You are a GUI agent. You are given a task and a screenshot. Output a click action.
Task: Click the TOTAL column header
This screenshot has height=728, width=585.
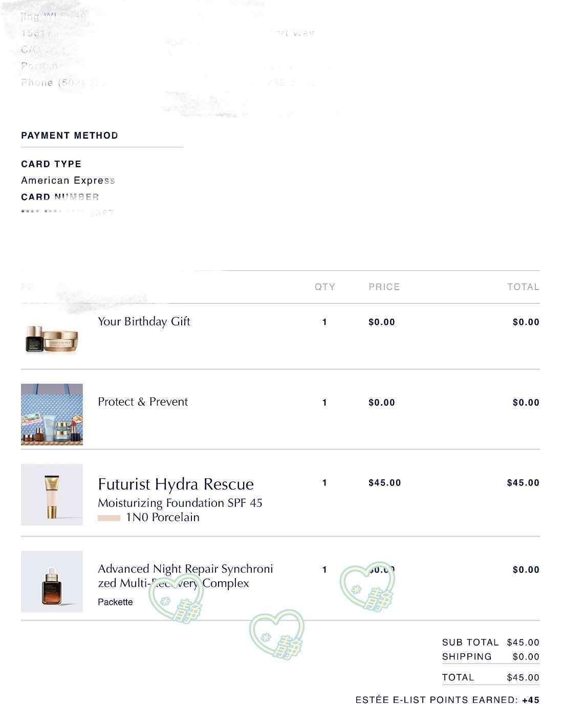pos(523,287)
